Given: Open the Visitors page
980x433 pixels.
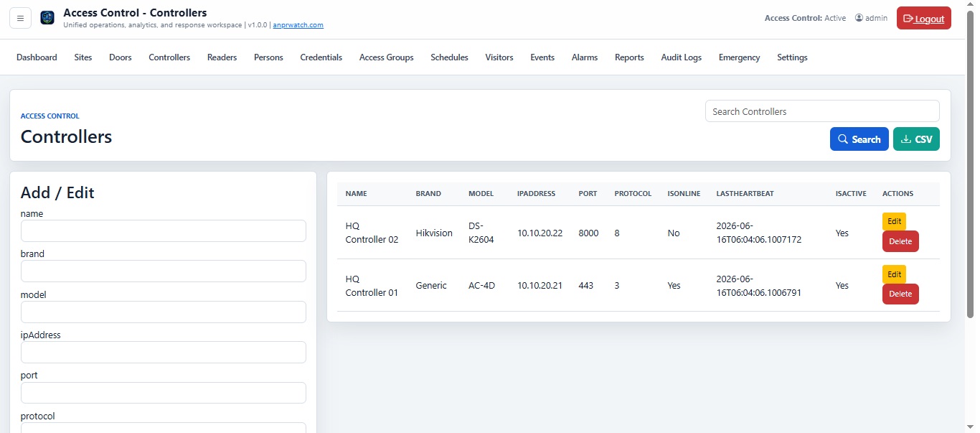Looking at the screenshot, I should tap(499, 57).
